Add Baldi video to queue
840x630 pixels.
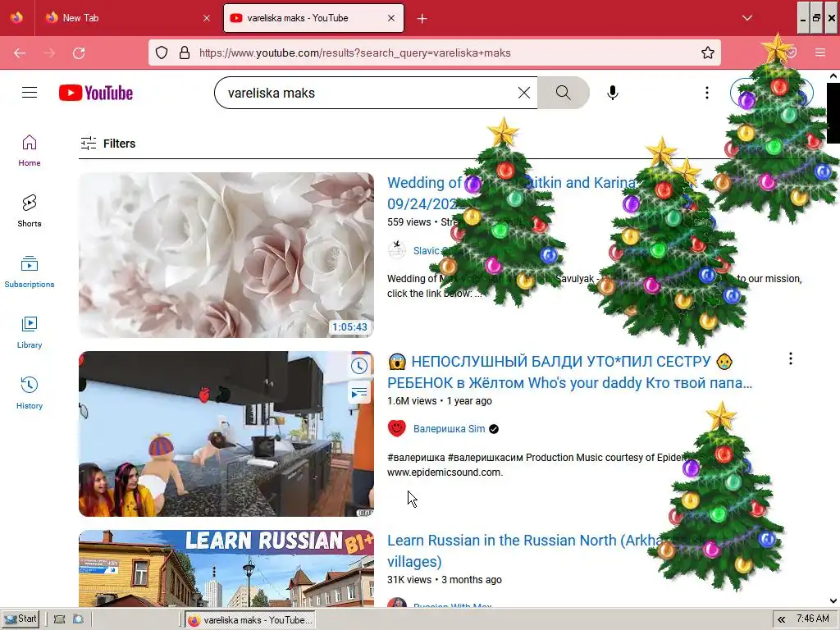[359, 393]
